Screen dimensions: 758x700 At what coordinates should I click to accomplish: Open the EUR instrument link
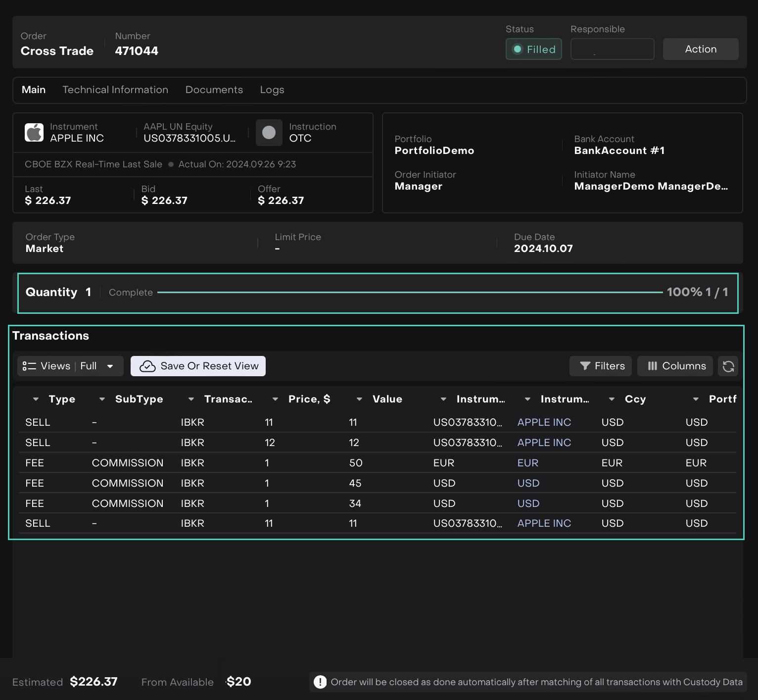(x=527, y=463)
